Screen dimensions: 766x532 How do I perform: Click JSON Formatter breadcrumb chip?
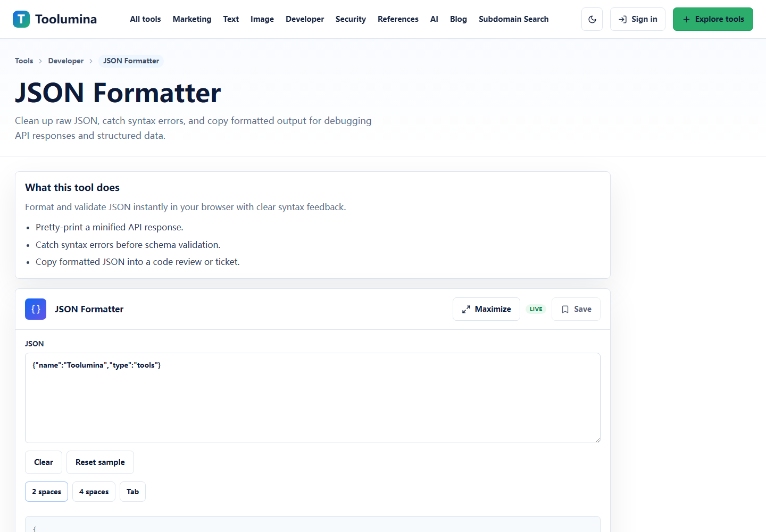coord(131,61)
